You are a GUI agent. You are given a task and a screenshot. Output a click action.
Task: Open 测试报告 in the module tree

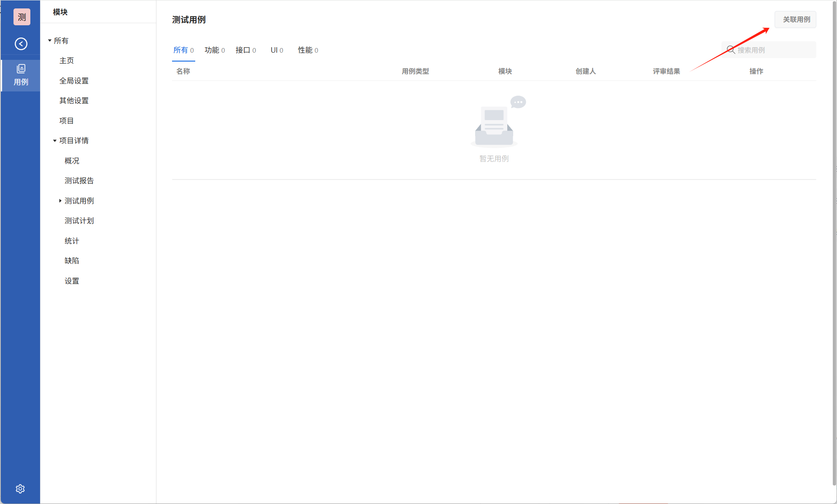coord(79,180)
